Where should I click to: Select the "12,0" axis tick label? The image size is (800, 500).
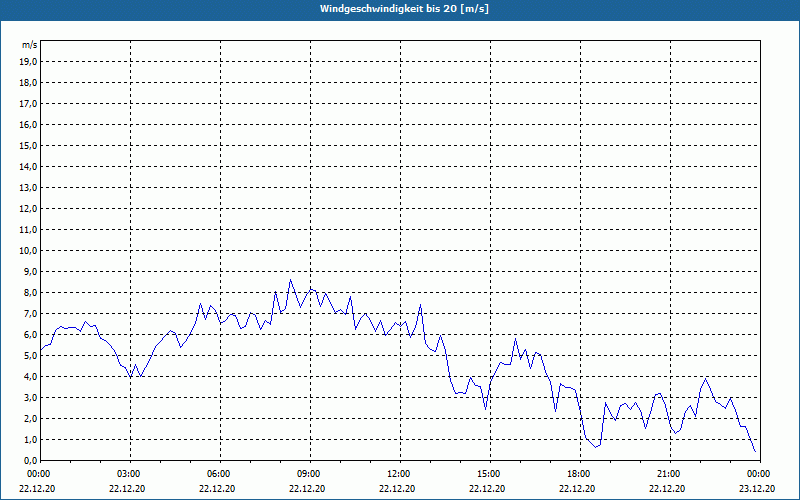coord(28,208)
